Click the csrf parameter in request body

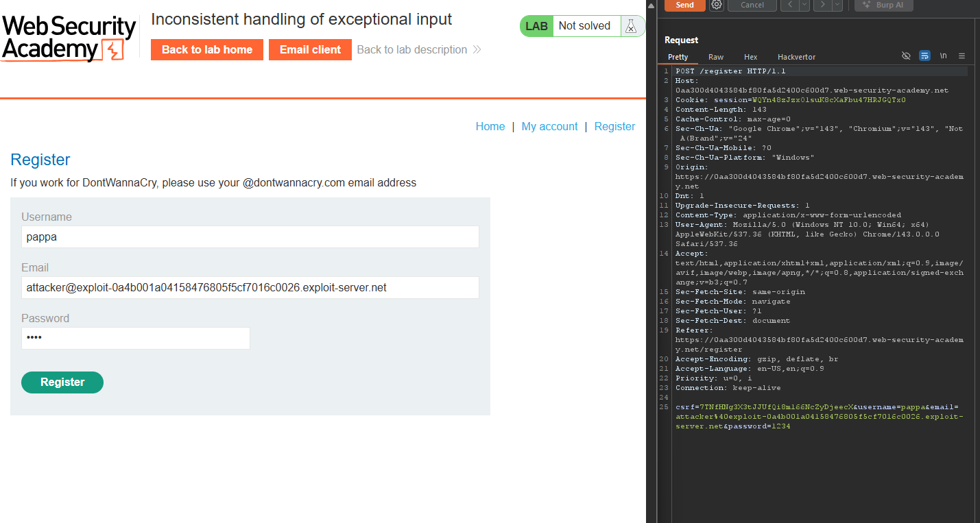[763, 407]
